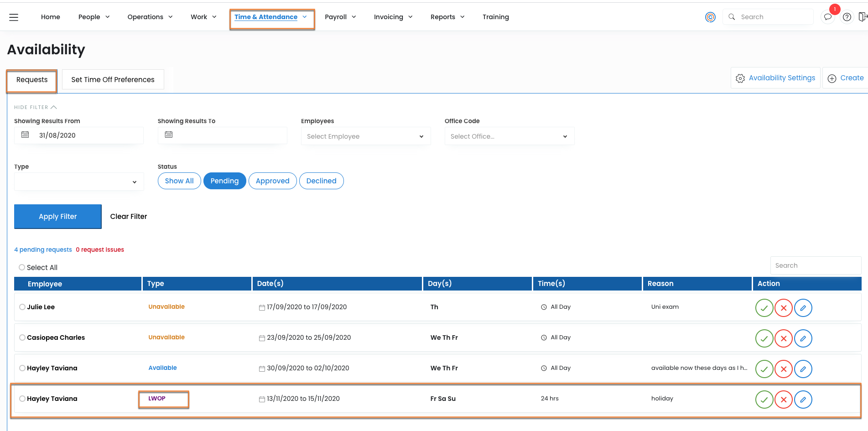Open the Type filter dropdown
Screen dimensions: 868x431
[x=79, y=182]
